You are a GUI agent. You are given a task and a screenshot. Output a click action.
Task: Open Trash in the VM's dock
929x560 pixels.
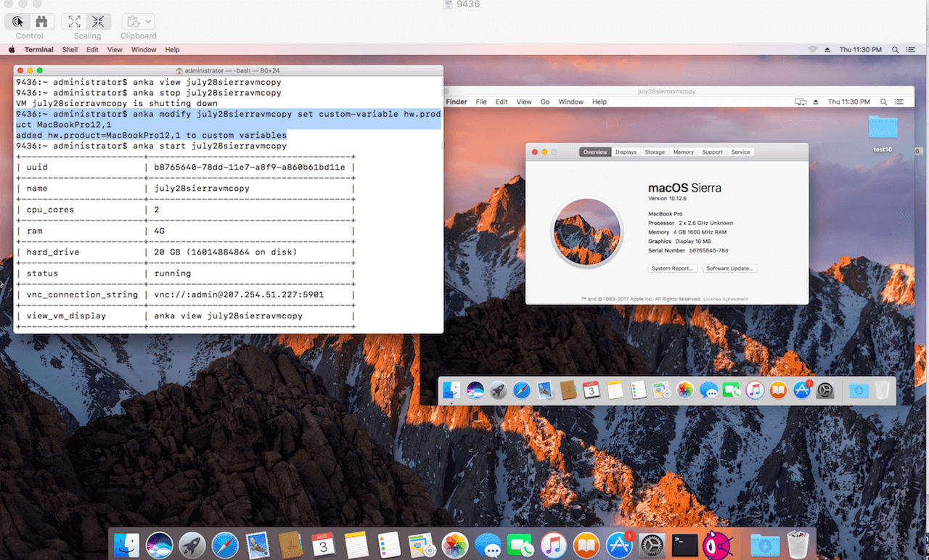point(882,390)
